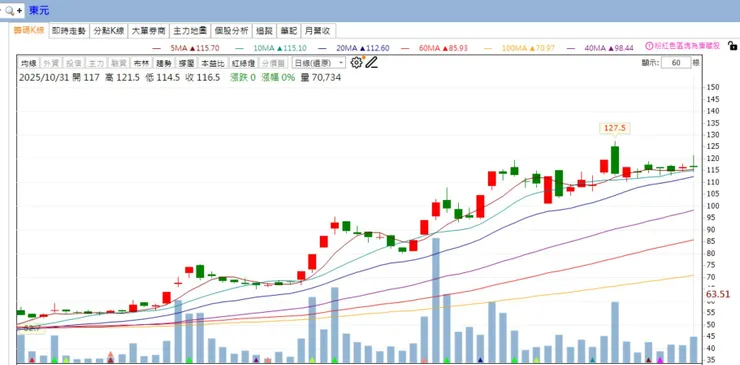The width and height of the screenshot is (740, 365).
Task: Toggle the 外資 indicator button
Action: point(50,63)
